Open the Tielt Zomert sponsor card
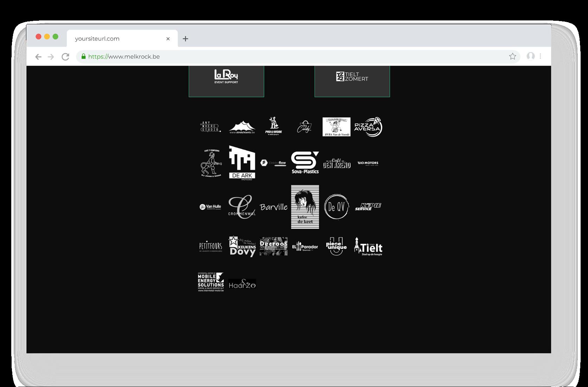 (x=352, y=81)
